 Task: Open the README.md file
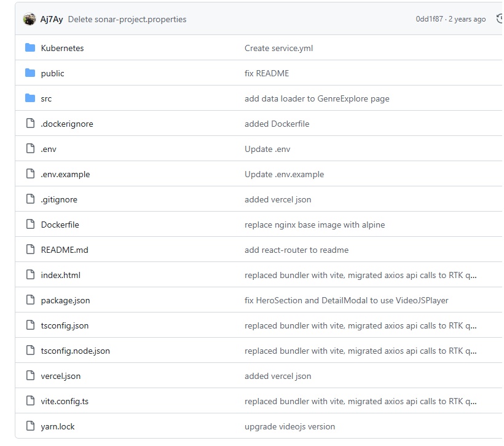click(x=65, y=250)
